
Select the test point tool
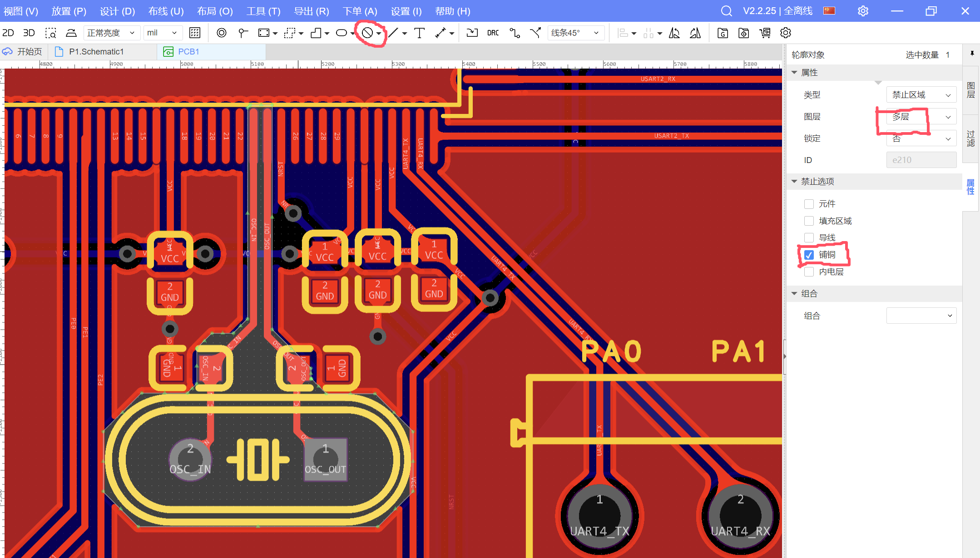243,33
